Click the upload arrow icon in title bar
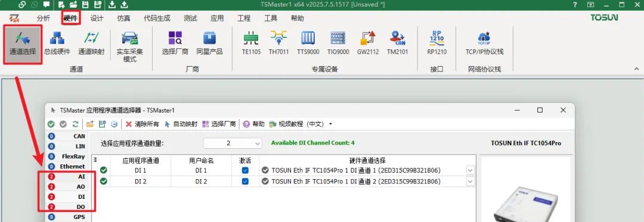The image size is (644, 222). pos(124,5)
